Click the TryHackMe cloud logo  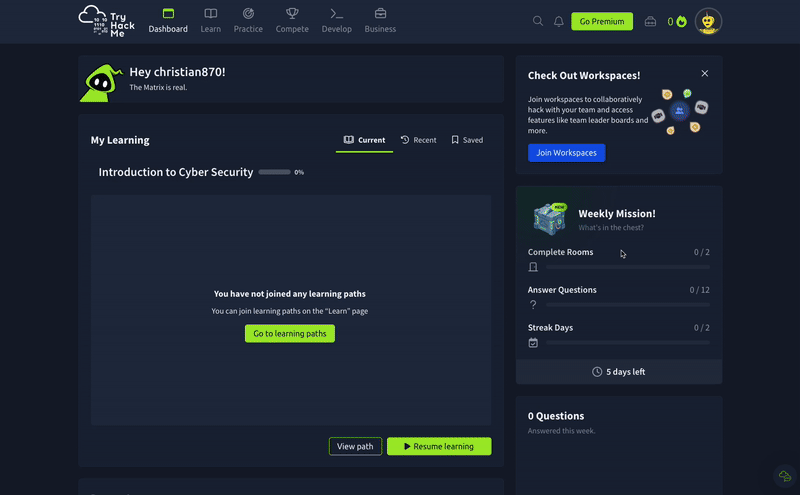tap(107, 21)
